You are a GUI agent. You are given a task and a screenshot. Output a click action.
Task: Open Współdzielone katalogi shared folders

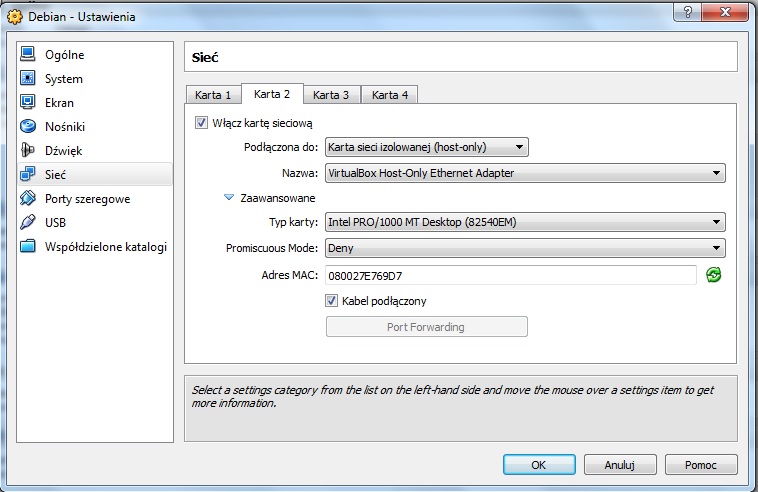[105, 247]
